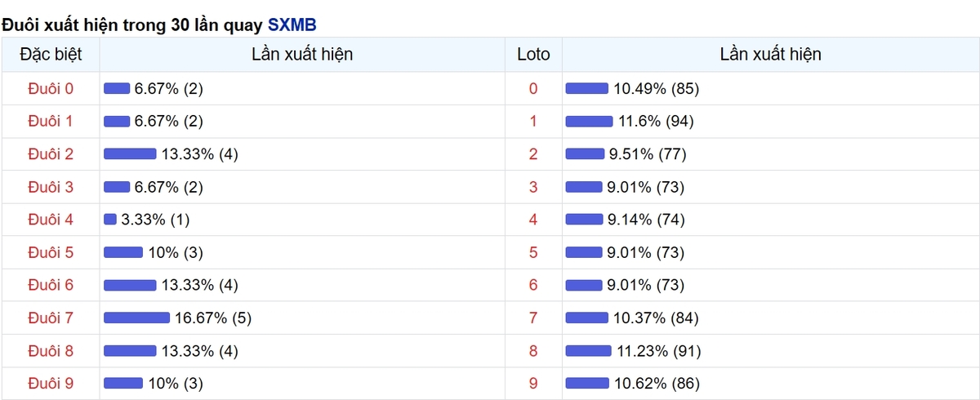Open the SXMB link in the heading
The height and width of the screenshot is (400, 980).
pos(292,25)
